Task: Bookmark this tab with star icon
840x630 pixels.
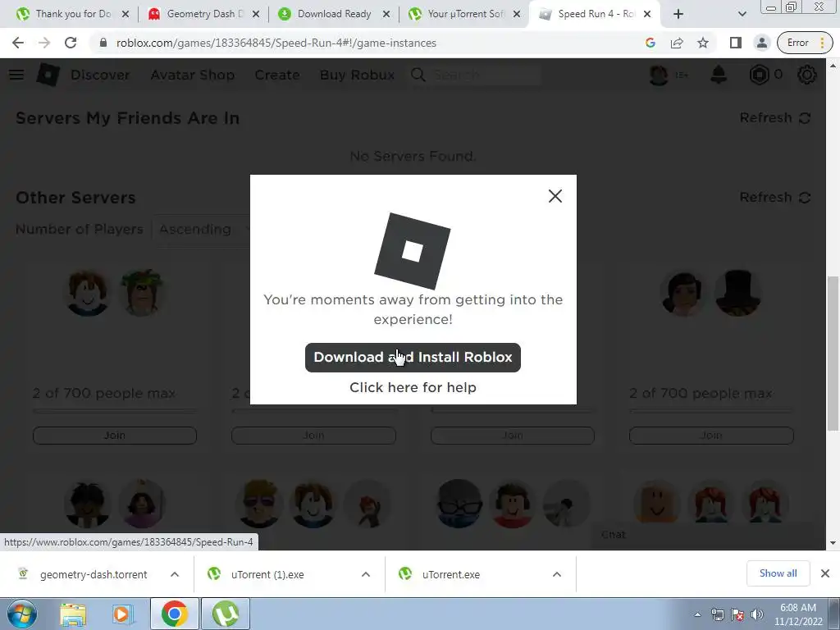Action: coord(703,43)
